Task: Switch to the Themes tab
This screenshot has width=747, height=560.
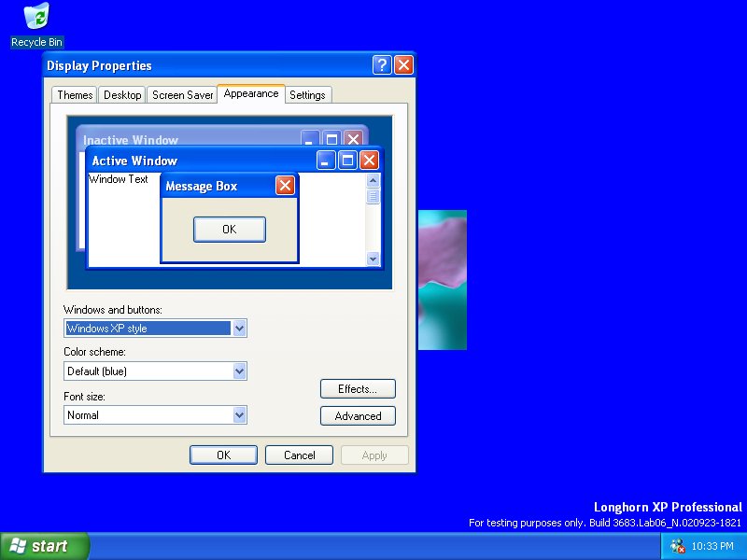Action: [x=75, y=95]
